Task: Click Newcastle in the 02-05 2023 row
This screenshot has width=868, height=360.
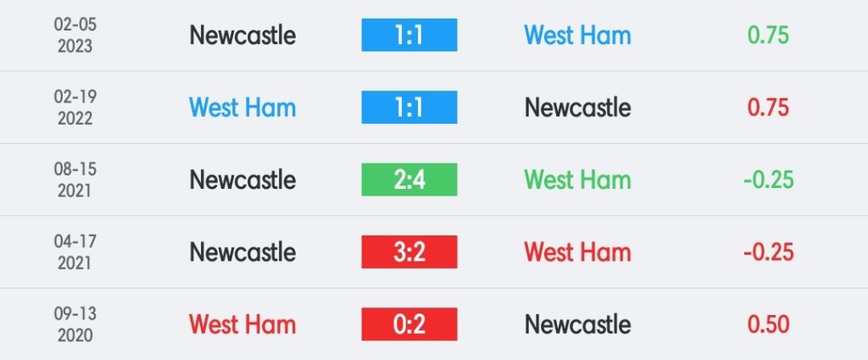Action: pyautogui.click(x=242, y=36)
